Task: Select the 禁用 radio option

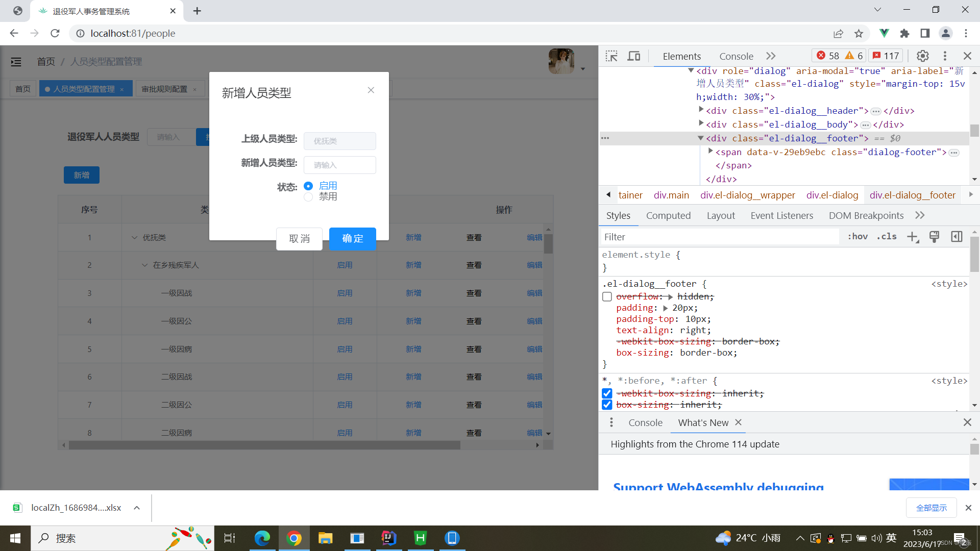Action: click(x=308, y=197)
